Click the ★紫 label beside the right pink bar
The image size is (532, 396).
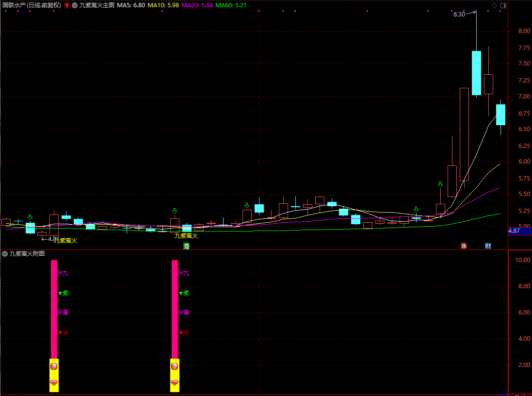pyautogui.click(x=184, y=293)
